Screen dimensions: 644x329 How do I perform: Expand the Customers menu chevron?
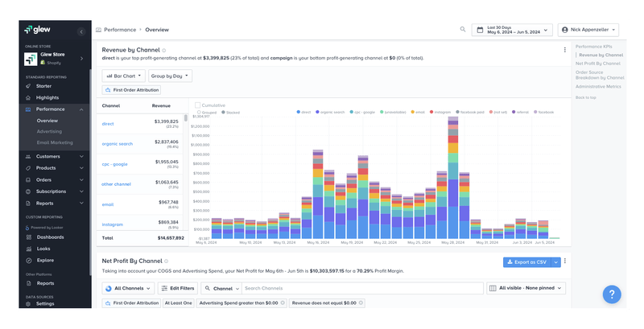[81, 157]
